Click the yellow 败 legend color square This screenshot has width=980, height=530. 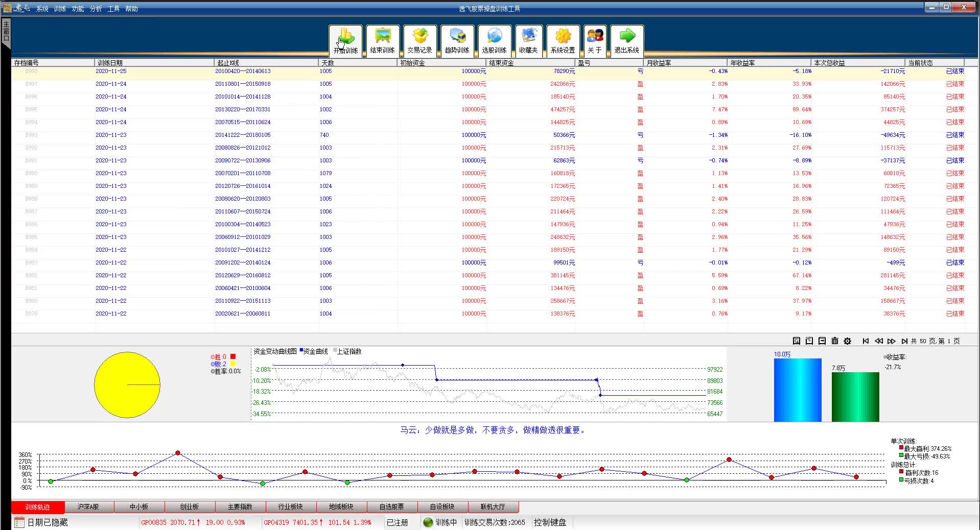233,364
